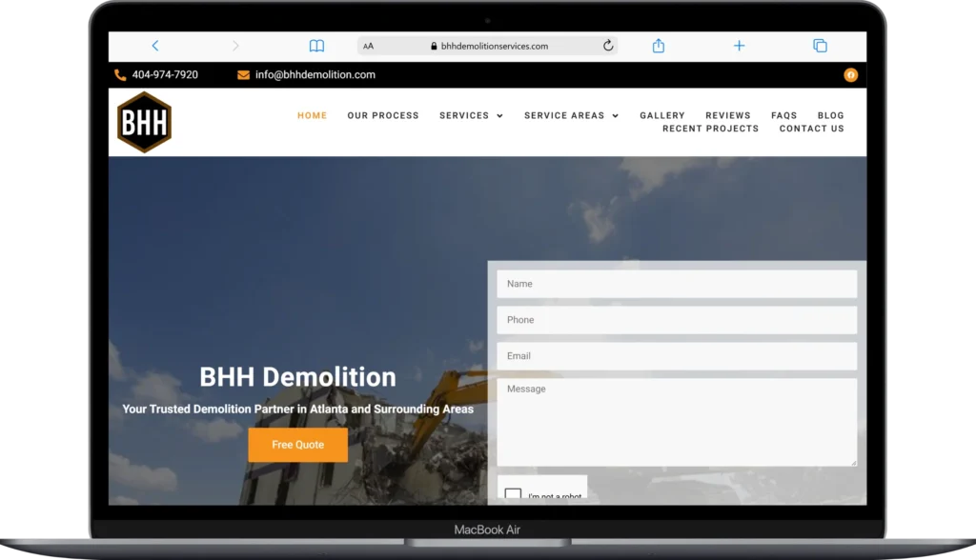Image resolution: width=976 pixels, height=560 pixels.
Task: Tick the I'm not a robot checkbox
Action: pos(513,495)
